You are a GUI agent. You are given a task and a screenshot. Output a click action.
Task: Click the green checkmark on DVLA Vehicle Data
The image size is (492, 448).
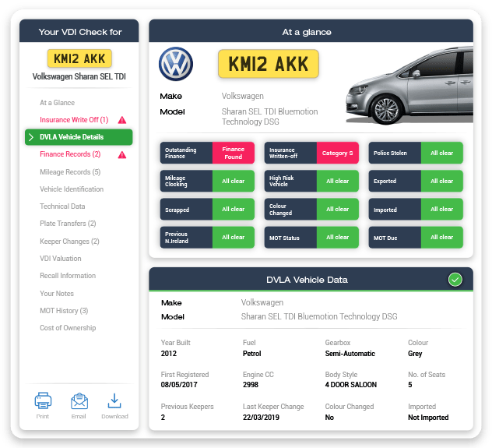pyautogui.click(x=455, y=280)
